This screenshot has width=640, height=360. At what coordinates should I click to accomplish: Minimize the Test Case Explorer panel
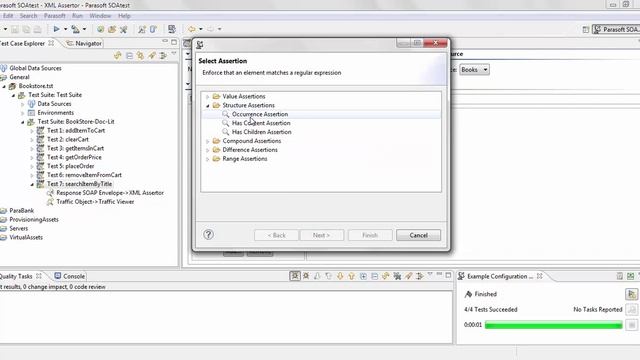165,42
